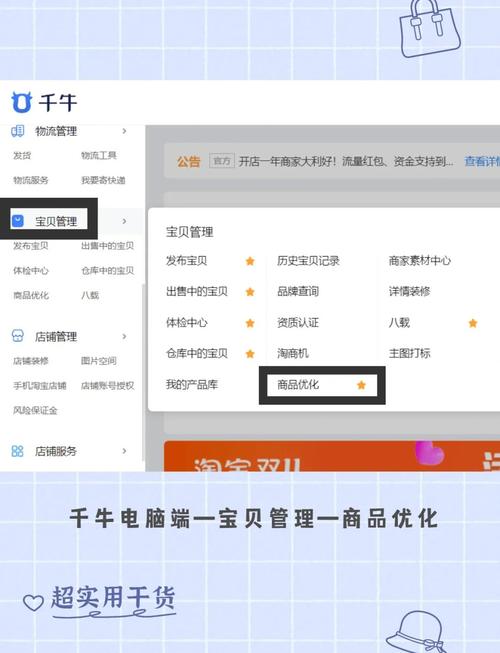Toggle favorite star next to 商品优化
The height and width of the screenshot is (653, 500).
[361, 385]
